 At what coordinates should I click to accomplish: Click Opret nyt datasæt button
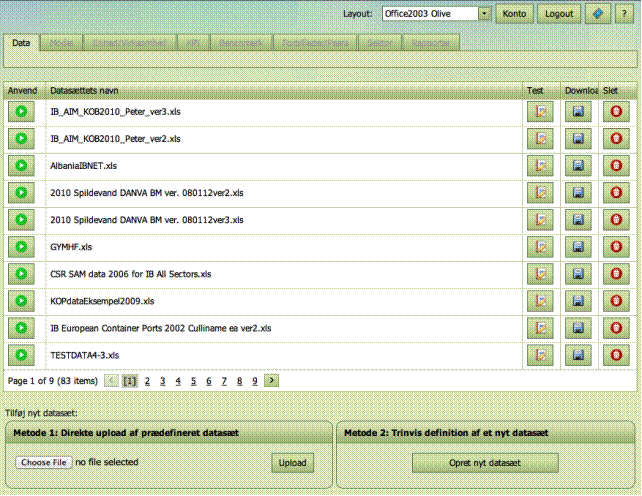tap(485, 463)
